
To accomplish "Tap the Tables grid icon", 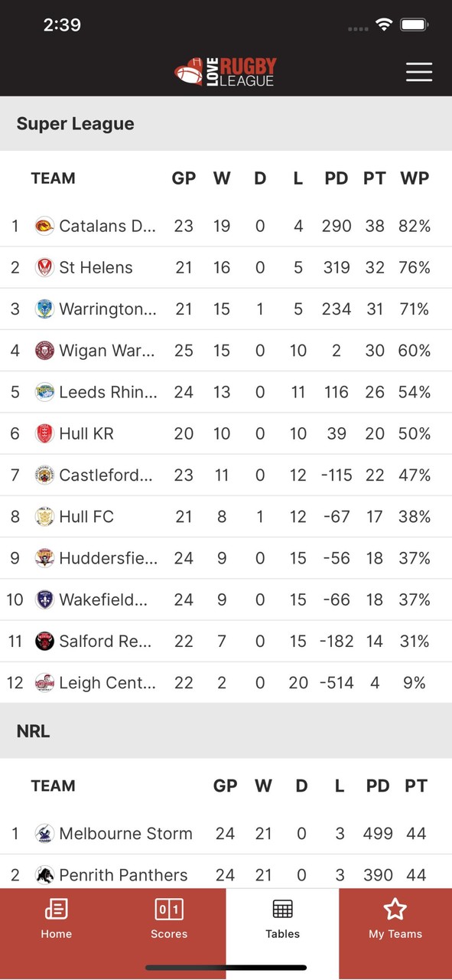I will pos(282,910).
